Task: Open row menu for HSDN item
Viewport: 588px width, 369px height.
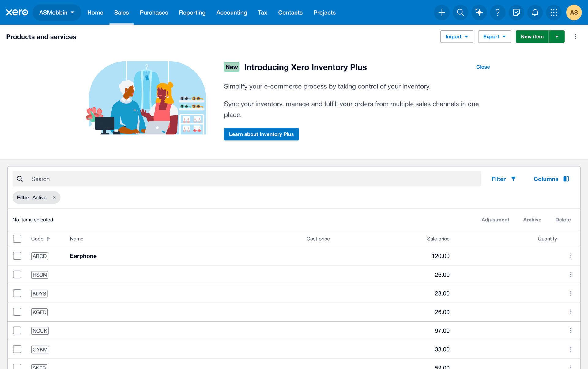Action: [571, 275]
